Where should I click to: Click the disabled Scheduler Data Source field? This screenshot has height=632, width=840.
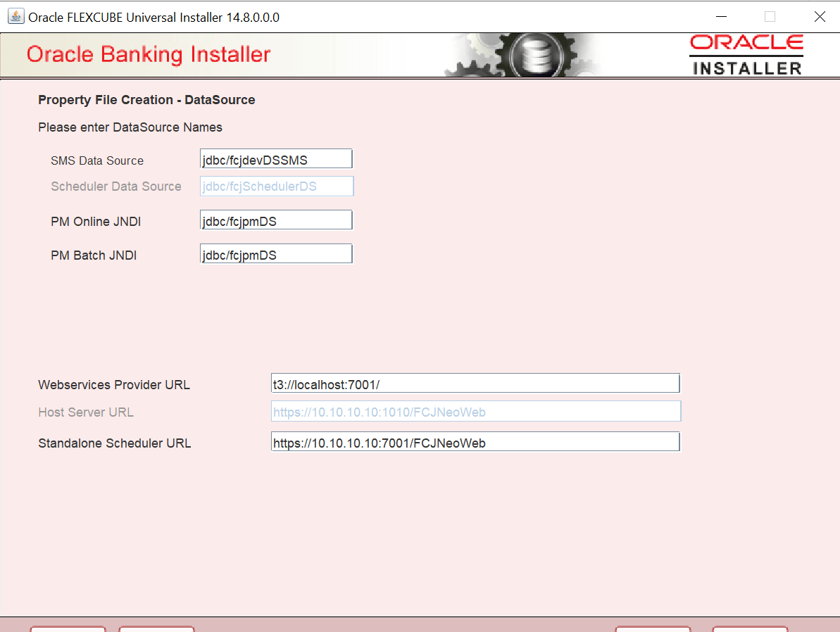277,187
